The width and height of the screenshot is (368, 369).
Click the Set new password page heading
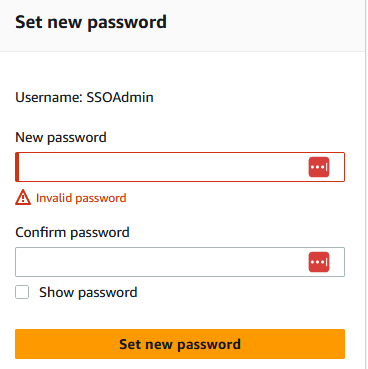(91, 22)
